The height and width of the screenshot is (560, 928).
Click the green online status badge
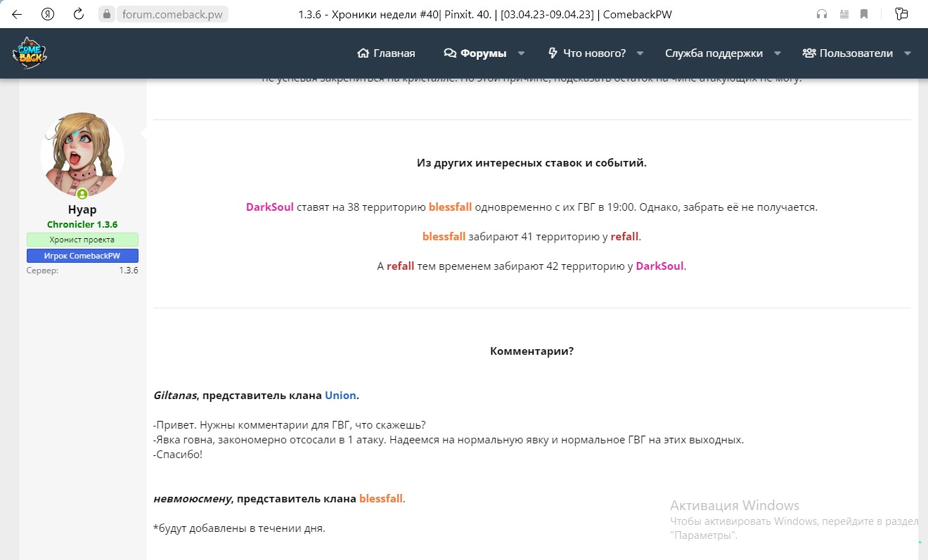click(82, 194)
